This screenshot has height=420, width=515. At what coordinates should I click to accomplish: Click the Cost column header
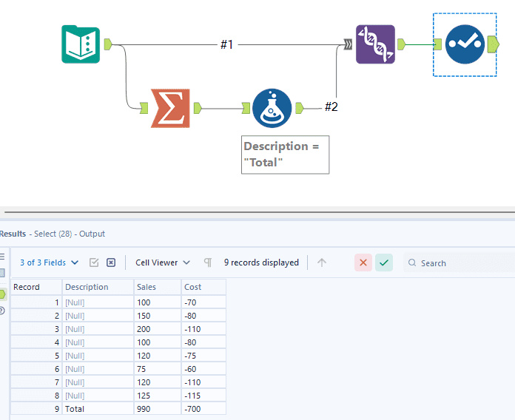[x=203, y=287]
